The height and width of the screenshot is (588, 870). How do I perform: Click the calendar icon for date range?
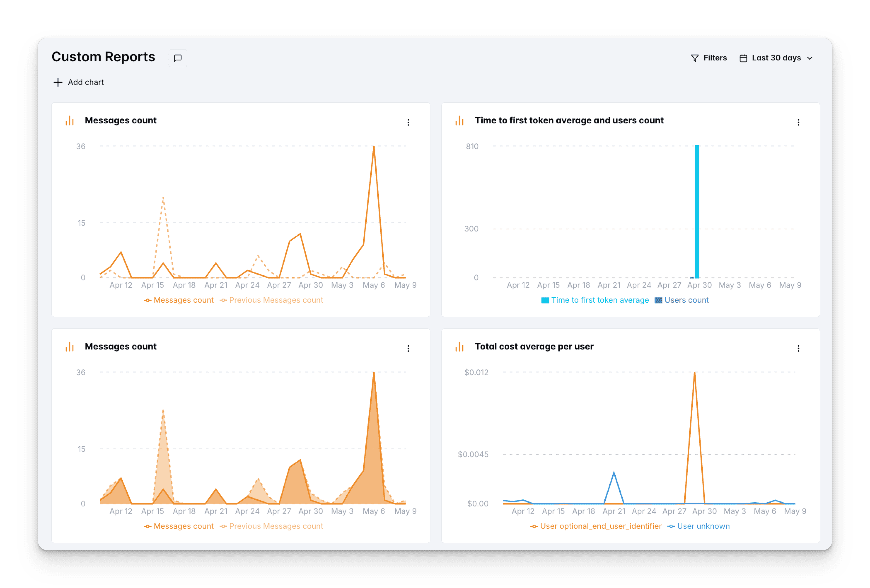click(743, 58)
